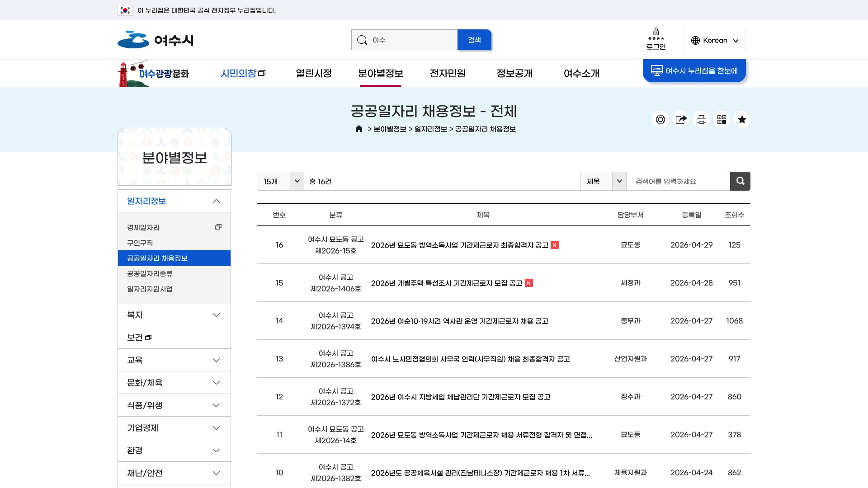Open post 2026년도 공공체육시설 관리(진남테니스장) 공고
Image resolution: width=868 pixels, height=488 pixels.
click(481, 473)
